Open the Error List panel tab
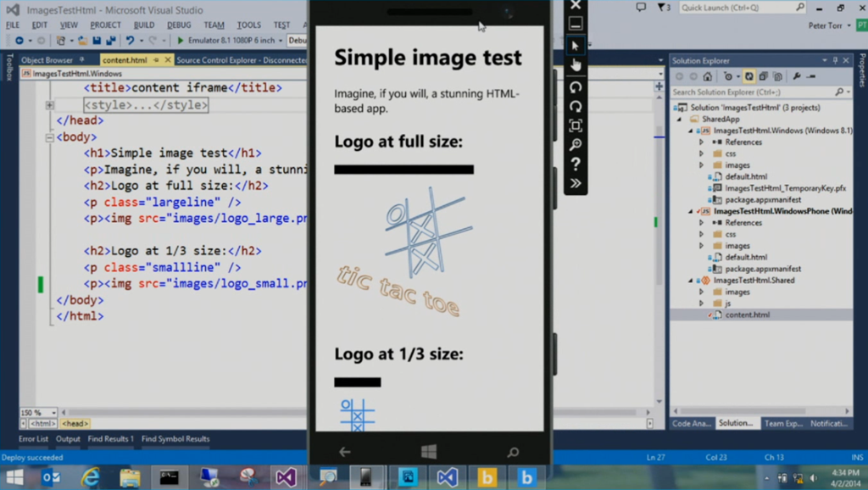 [x=33, y=438]
